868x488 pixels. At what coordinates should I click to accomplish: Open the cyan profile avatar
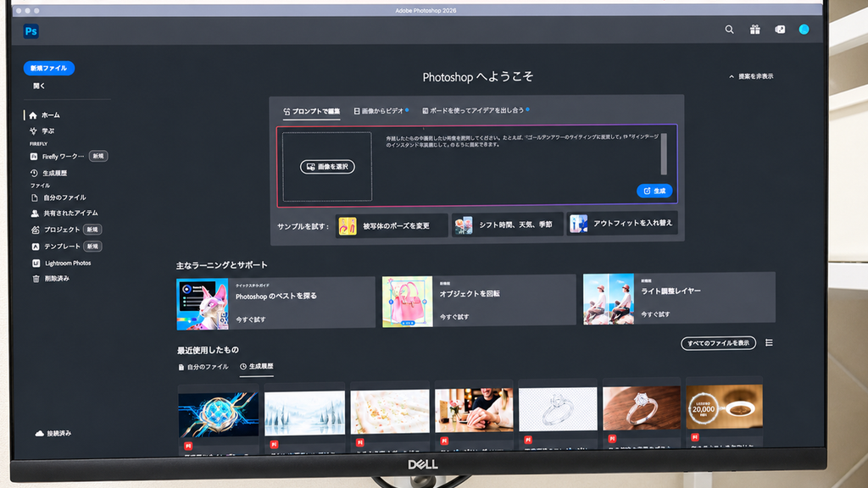tap(804, 30)
